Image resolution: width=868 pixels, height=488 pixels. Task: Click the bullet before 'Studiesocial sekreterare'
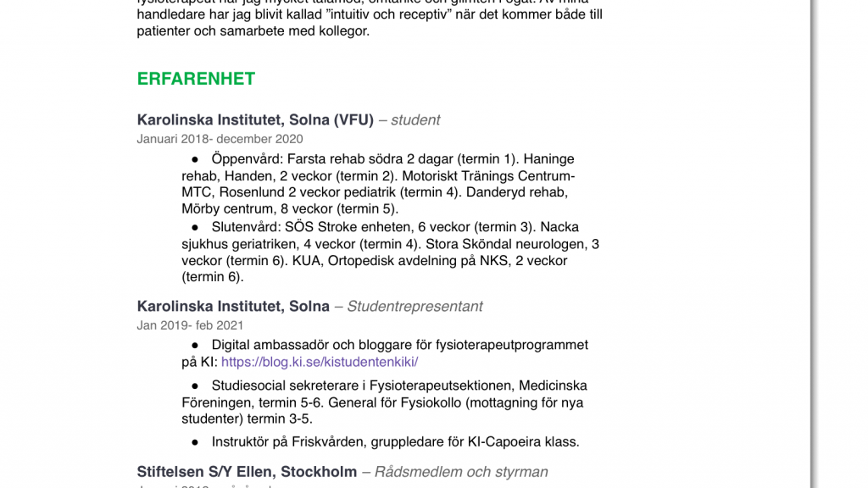click(x=195, y=385)
